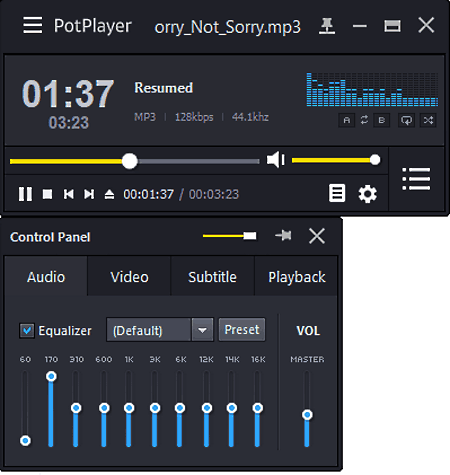The image size is (450, 475).
Task: Adjust Control Panel opacity slider
Action: click(229, 236)
